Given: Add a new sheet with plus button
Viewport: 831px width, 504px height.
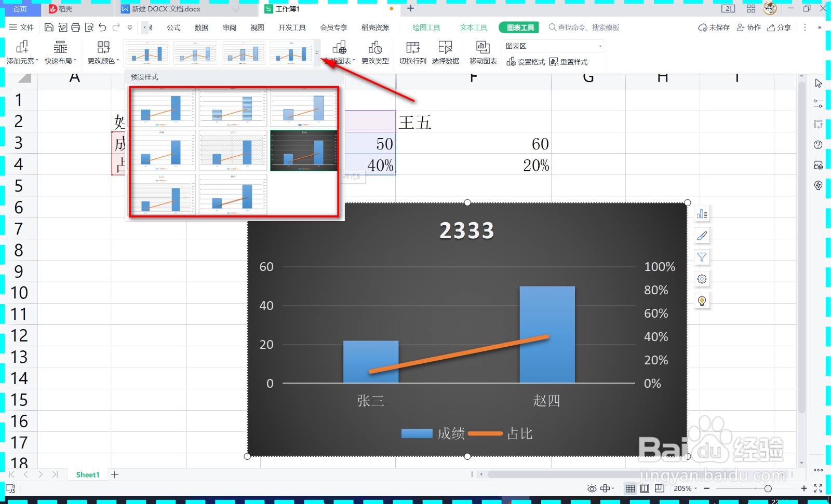Looking at the screenshot, I should pyautogui.click(x=115, y=474).
